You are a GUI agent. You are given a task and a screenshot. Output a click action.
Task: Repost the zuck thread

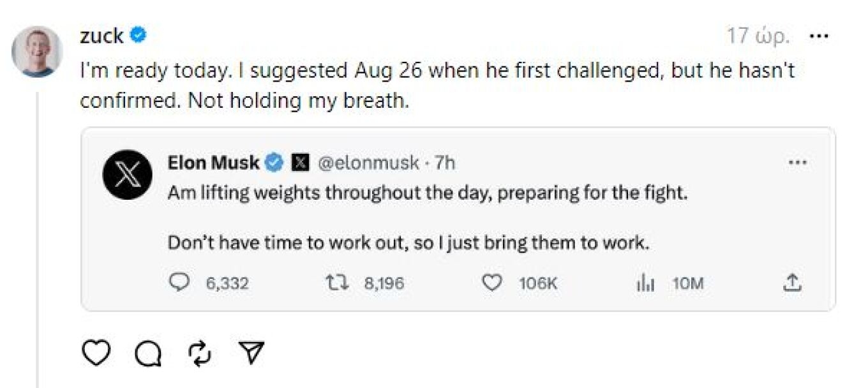coord(200,354)
